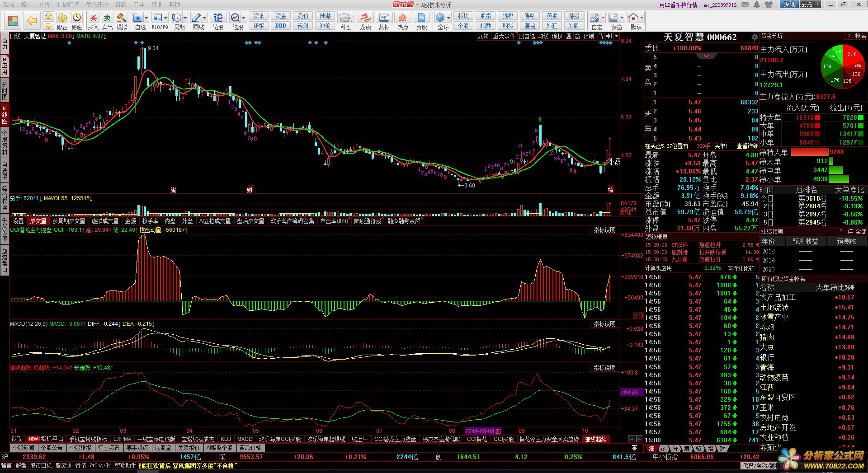This screenshot has width=868, height=473.
Task: Click the 查看详细 link in order book
Action: (747, 146)
